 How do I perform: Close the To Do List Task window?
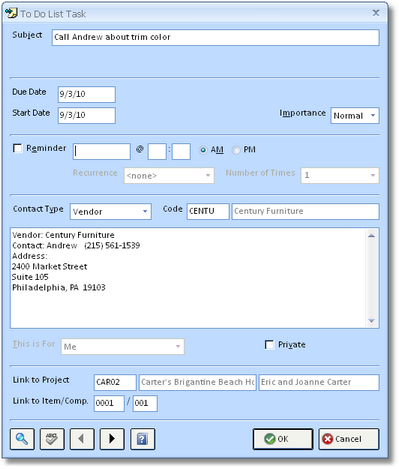(376, 13)
